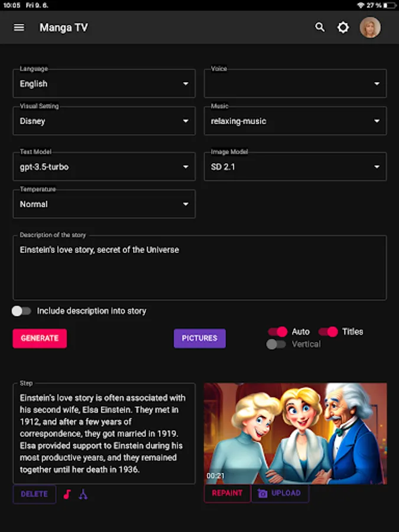Open the Language dropdown showing English
Image resolution: width=399 pixels, height=532 pixels.
(104, 83)
